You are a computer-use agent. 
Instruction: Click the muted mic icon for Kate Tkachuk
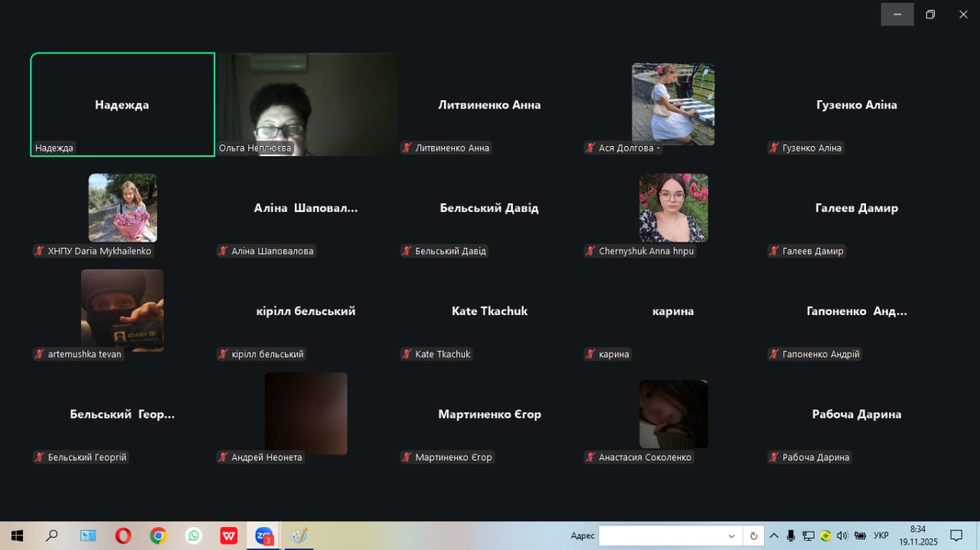407,354
